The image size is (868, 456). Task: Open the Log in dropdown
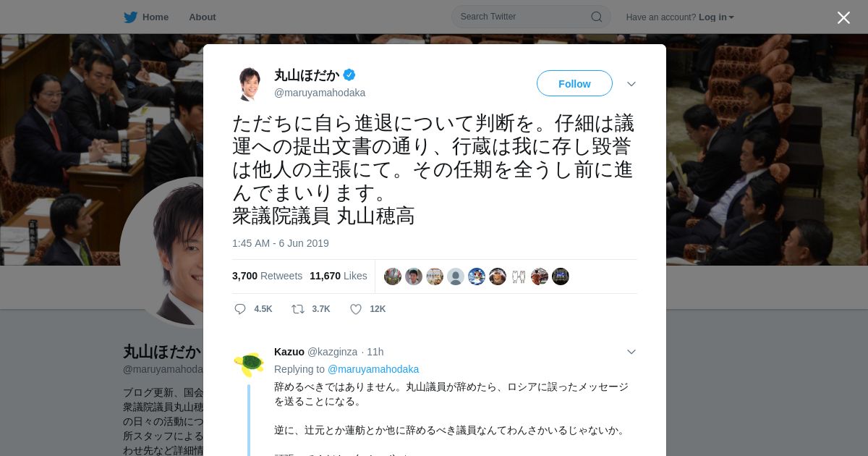tap(716, 17)
